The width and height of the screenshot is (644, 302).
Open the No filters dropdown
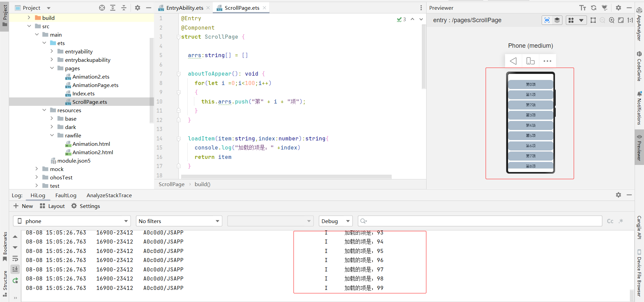tap(179, 221)
